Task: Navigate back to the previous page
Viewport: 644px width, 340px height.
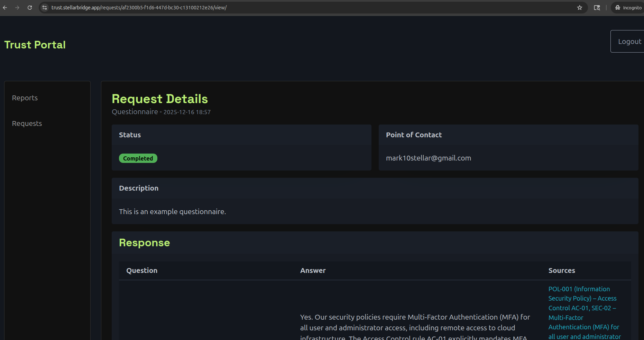Action: pyautogui.click(x=5, y=7)
